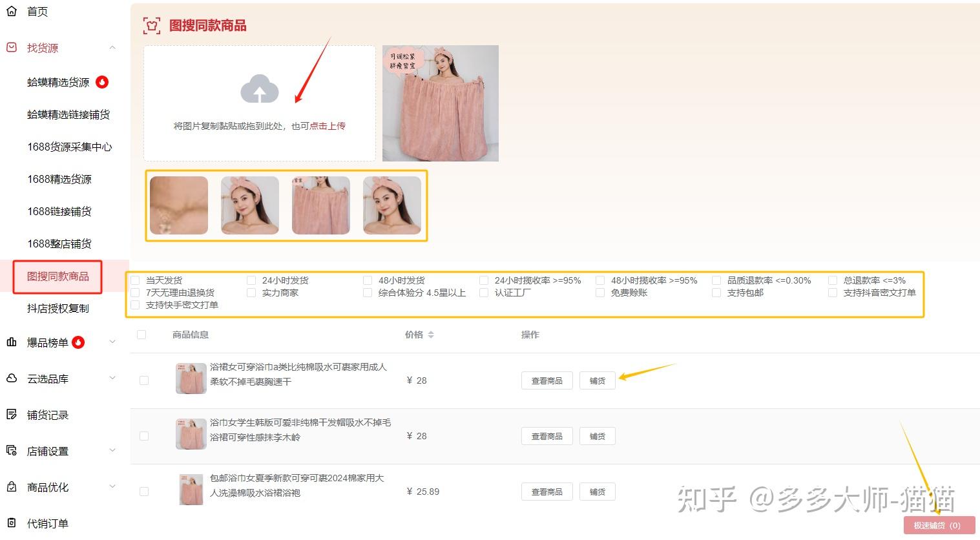Check the 实力商家 filter option
The image size is (980, 540).
[x=251, y=292]
